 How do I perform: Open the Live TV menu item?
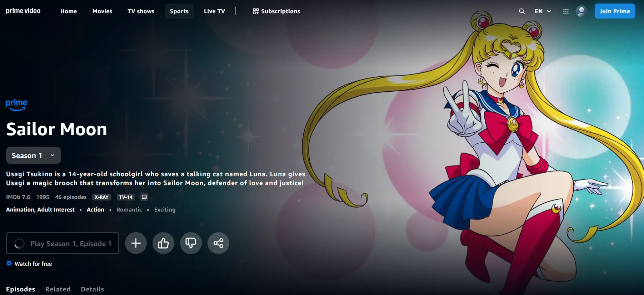[x=214, y=11]
